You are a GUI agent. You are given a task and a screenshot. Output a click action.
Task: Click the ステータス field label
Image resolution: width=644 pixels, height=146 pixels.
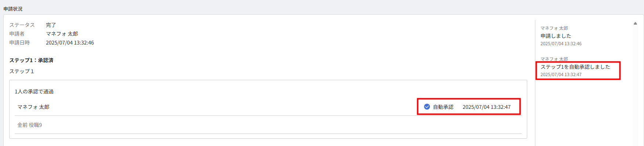coord(22,25)
